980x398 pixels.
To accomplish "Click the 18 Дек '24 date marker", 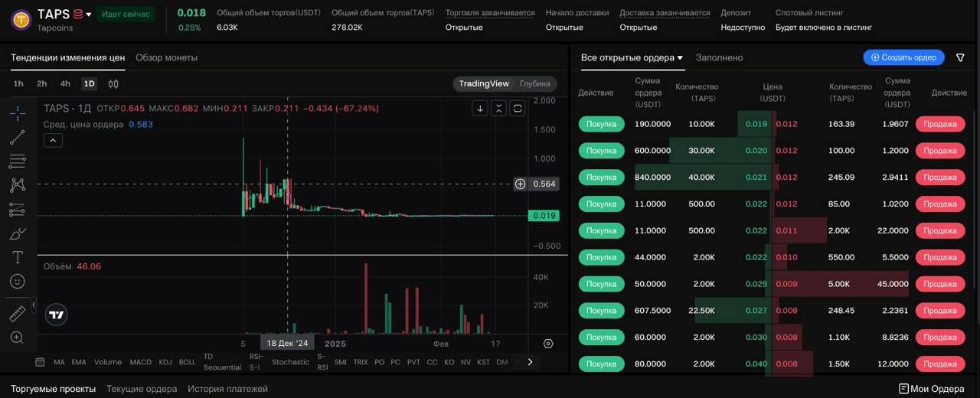I will 287,344.
